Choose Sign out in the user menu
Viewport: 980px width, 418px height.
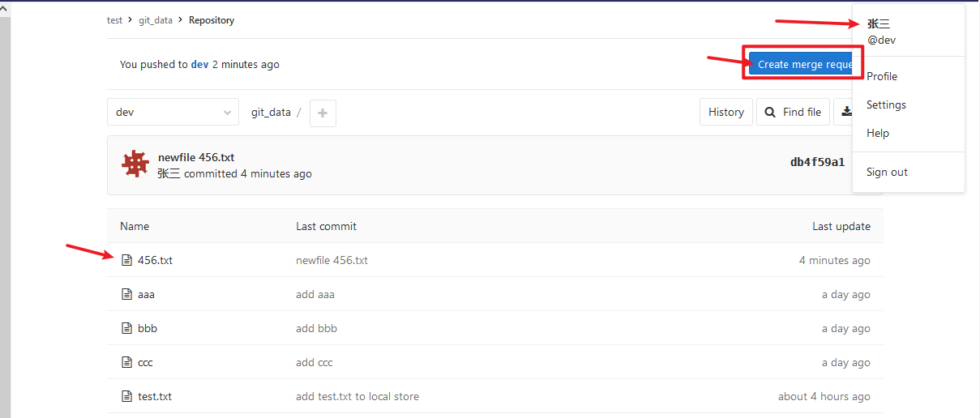887,172
